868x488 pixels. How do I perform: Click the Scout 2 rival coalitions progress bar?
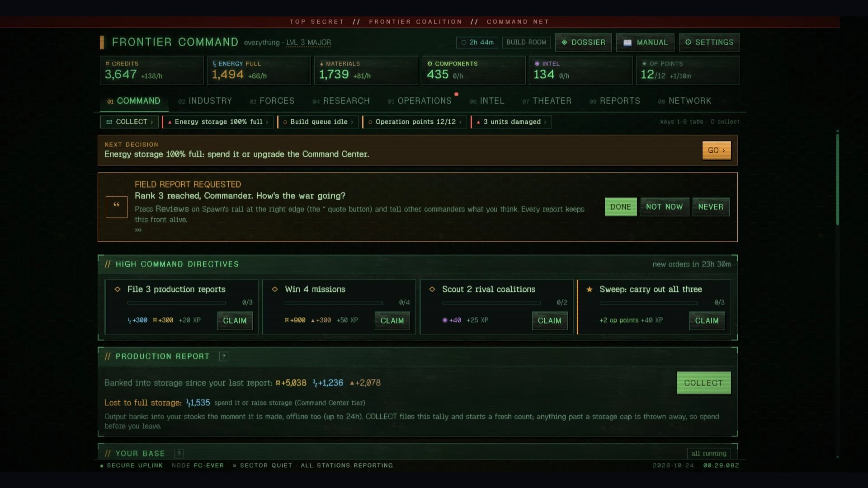pos(491,303)
